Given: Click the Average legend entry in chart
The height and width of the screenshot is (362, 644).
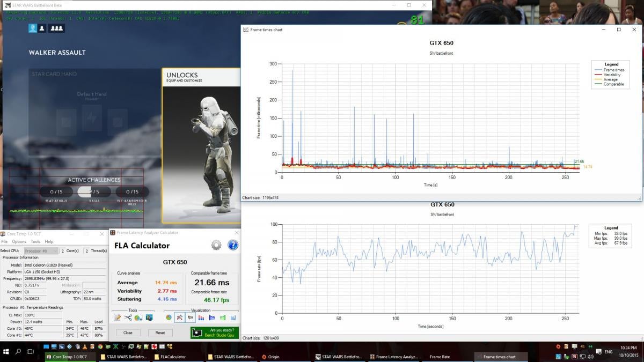Looking at the screenshot, I should point(607,79).
